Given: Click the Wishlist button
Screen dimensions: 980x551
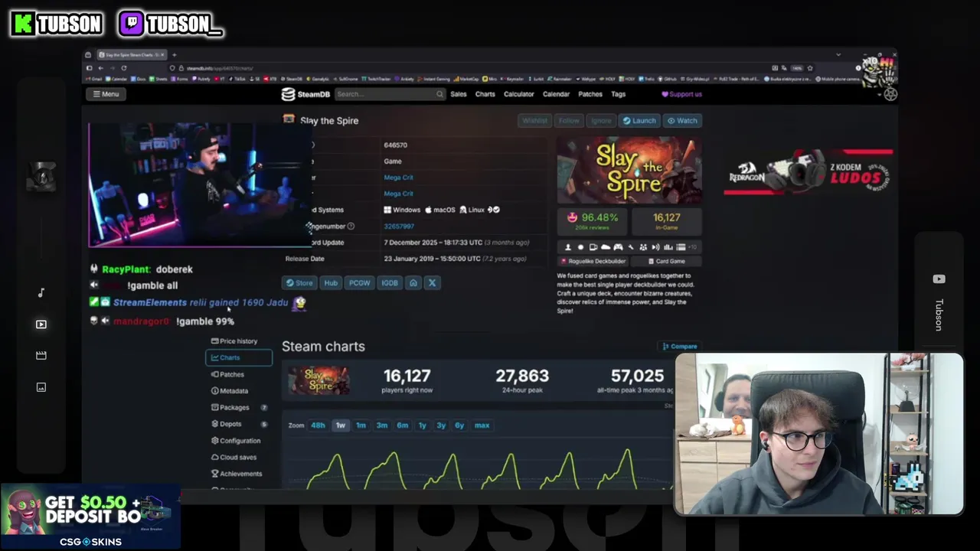Looking at the screenshot, I should [535, 121].
